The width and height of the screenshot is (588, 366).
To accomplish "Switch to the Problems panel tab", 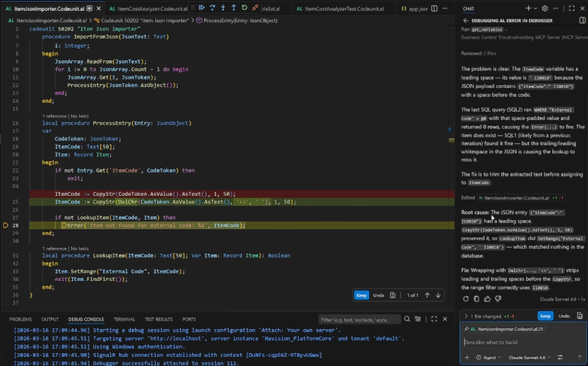I will (x=21, y=319).
